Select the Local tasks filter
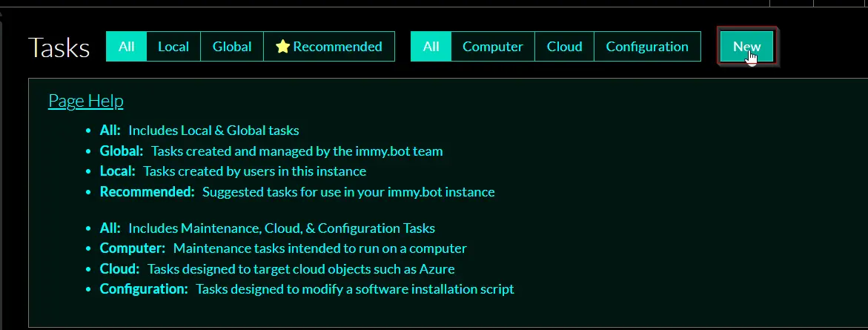Image resolution: width=868 pixels, height=330 pixels. 173,47
